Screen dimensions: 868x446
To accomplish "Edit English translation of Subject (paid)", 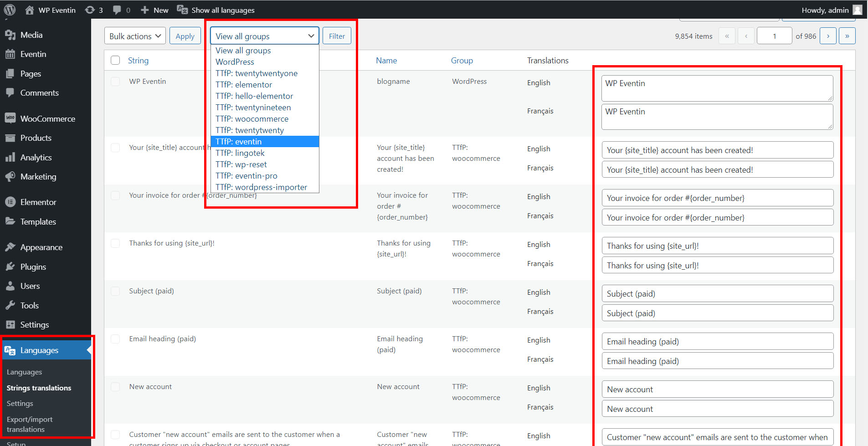I will click(717, 293).
